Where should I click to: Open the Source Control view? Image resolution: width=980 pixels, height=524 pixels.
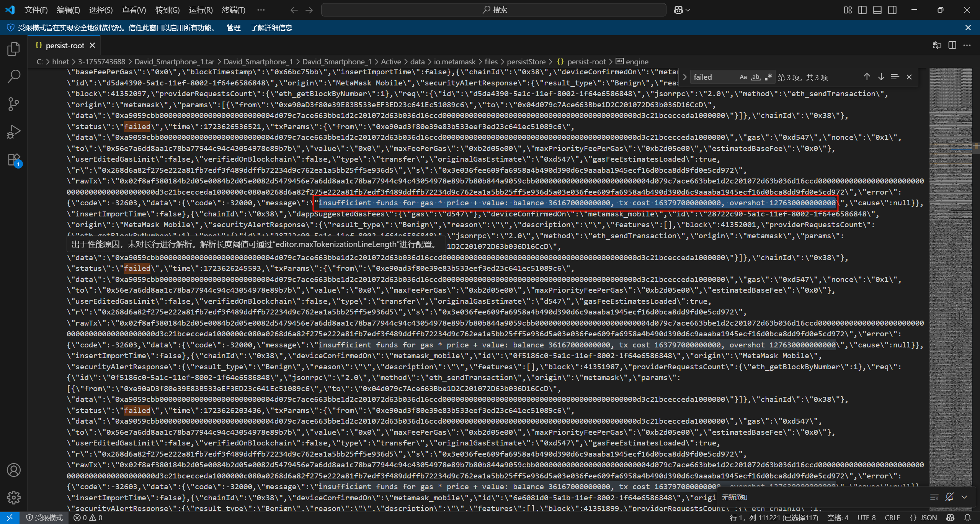click(14, 104)
